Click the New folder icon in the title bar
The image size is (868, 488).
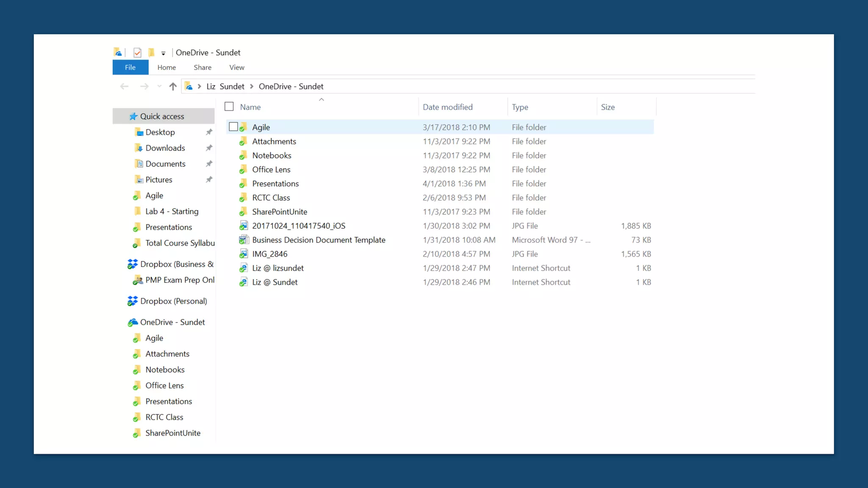click(151, 53)
